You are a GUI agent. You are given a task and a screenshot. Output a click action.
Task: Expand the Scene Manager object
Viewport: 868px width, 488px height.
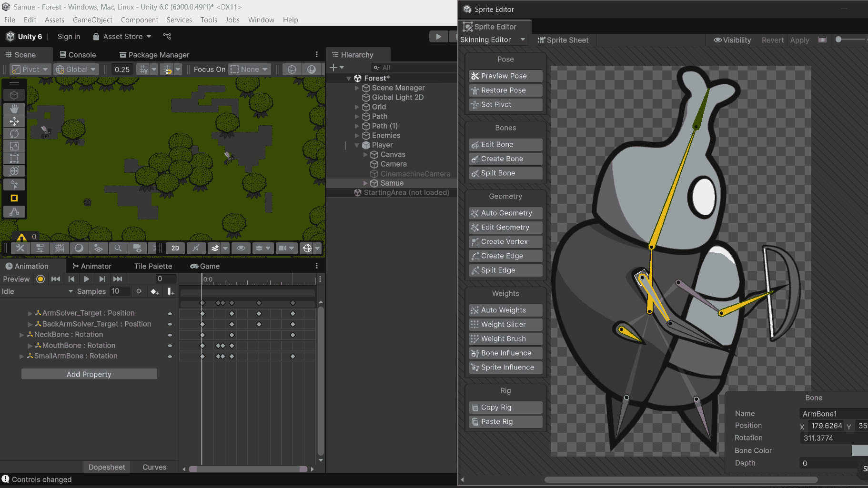(357, 88)
